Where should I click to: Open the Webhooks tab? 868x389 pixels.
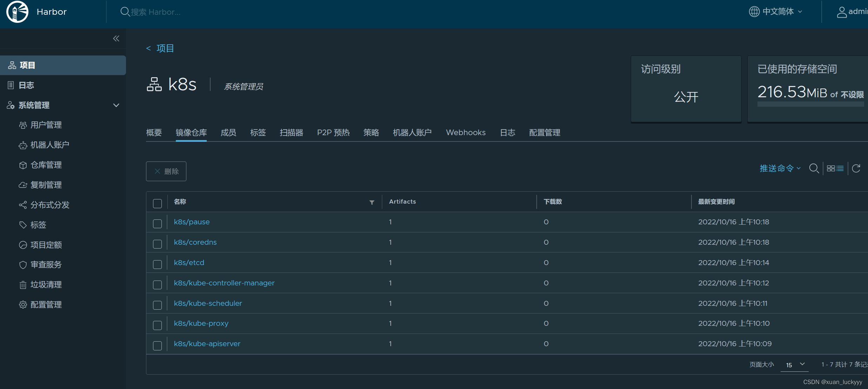pos(466,133)
